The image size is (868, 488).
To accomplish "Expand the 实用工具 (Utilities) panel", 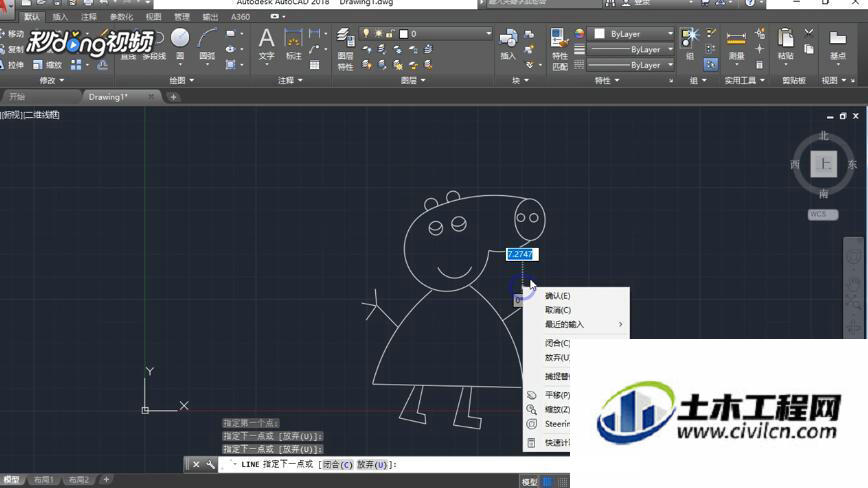I will [x=745, y=81].
